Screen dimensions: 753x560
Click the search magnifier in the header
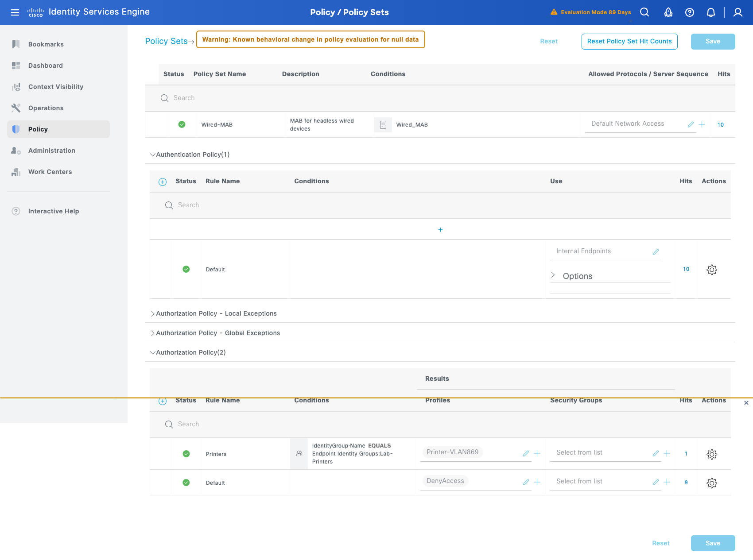point(644,12)
